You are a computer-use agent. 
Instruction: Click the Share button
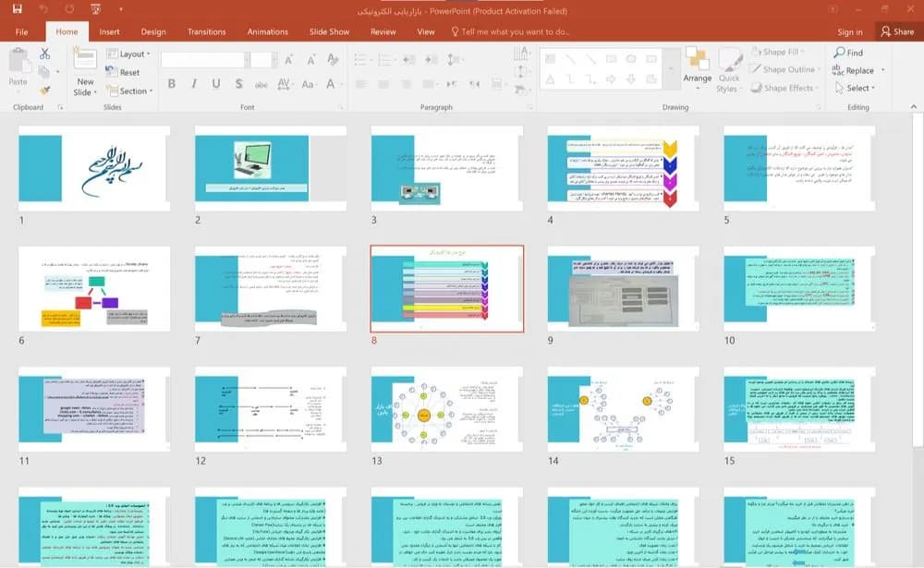pyautogui.click(x=897, y=31)
